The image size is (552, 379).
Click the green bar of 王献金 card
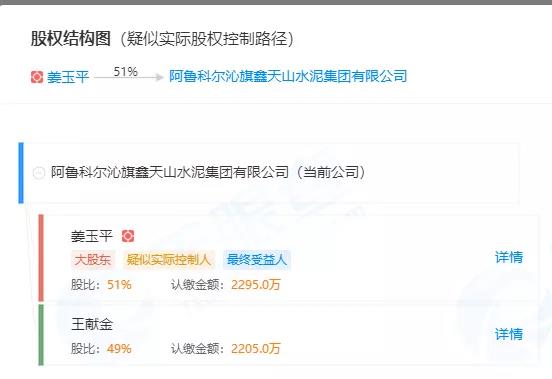click(41, 335)
